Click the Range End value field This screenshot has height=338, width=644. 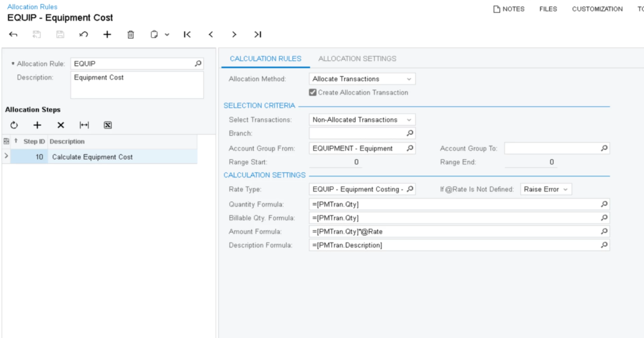[x=531, y=162]
